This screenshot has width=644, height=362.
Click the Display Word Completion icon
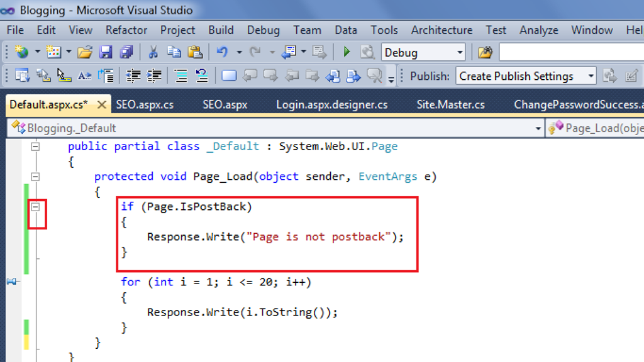click(x=85, y=76)
